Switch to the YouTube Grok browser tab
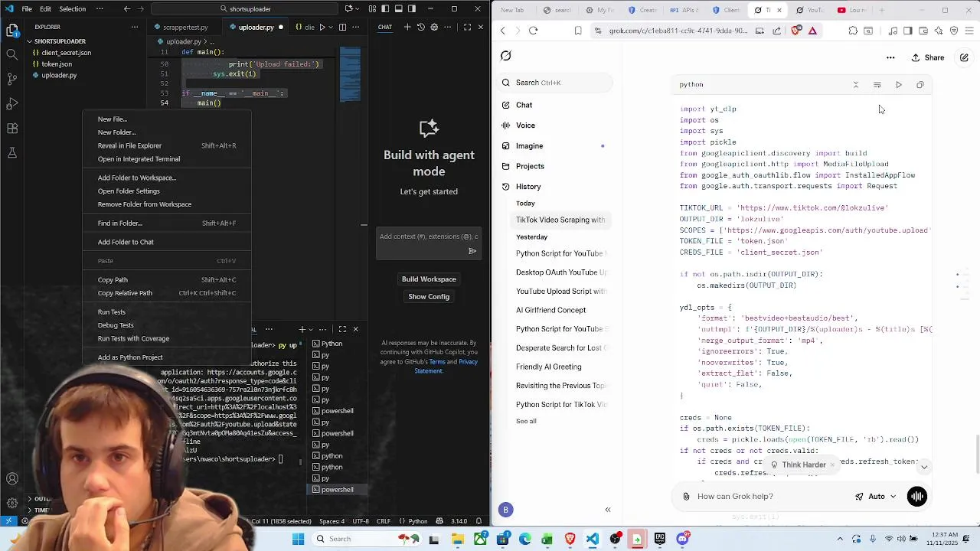 click(809, 10)
